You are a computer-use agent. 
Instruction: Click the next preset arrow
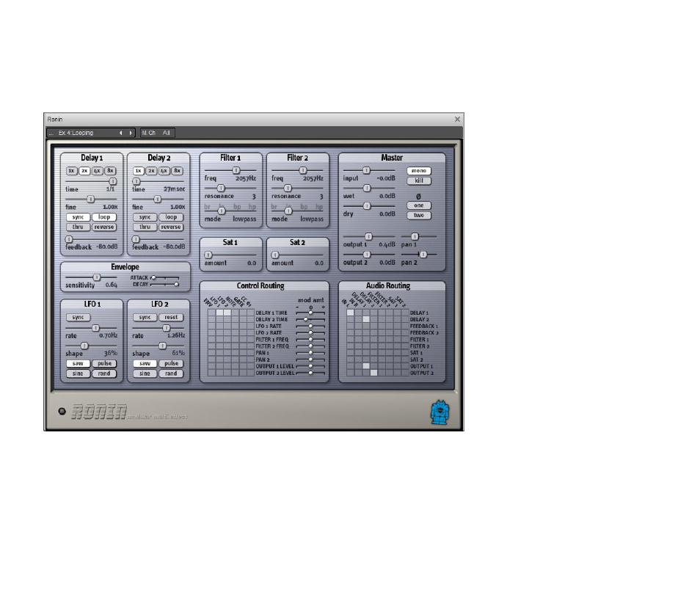(131, 133)
